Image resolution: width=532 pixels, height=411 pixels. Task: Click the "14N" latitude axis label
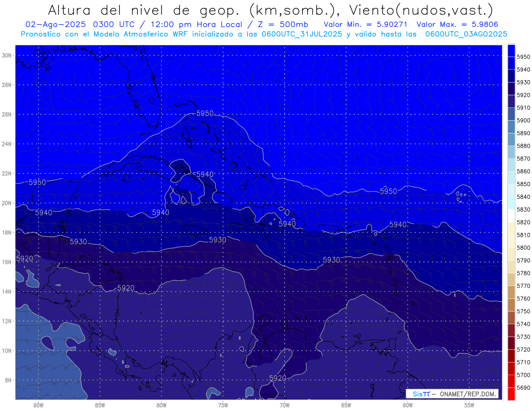7,291
